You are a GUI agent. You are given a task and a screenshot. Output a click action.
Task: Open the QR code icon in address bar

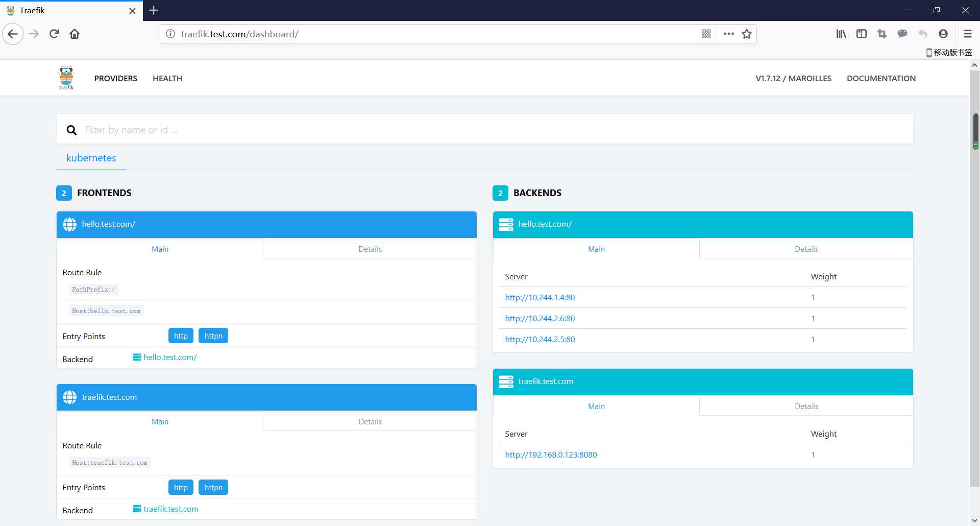[x=706, y=34]
